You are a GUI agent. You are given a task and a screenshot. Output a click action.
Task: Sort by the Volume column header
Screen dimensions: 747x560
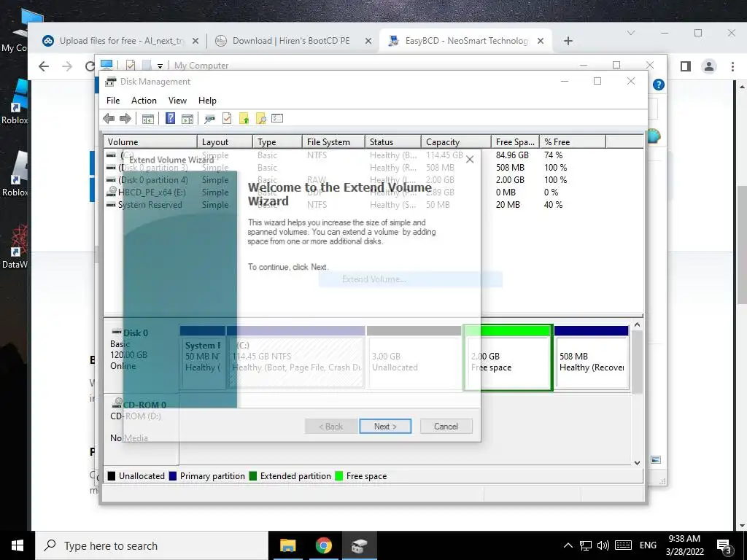[150, 142]
